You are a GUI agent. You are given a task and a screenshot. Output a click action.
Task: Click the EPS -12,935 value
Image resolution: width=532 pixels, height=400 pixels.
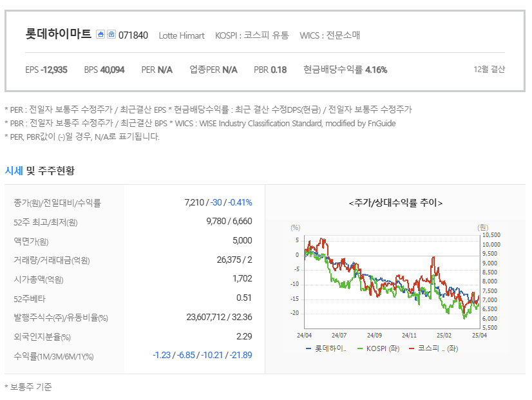pos(46,70)
